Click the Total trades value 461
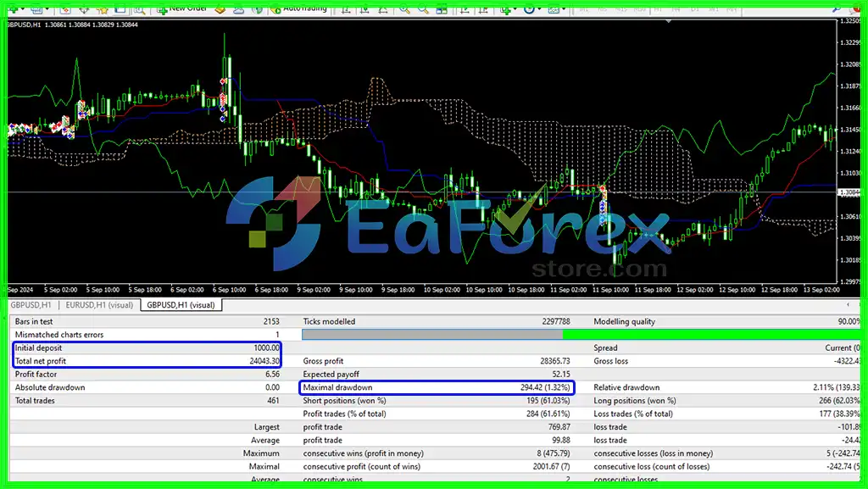 tap(274, 401)
